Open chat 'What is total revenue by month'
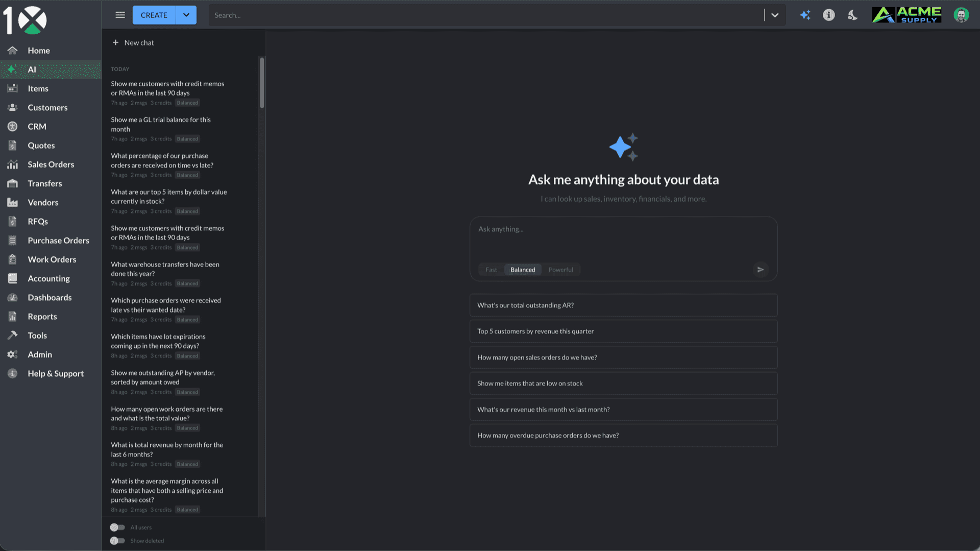Viewport: 980px width, 551px height. click(x=180, y=454)
